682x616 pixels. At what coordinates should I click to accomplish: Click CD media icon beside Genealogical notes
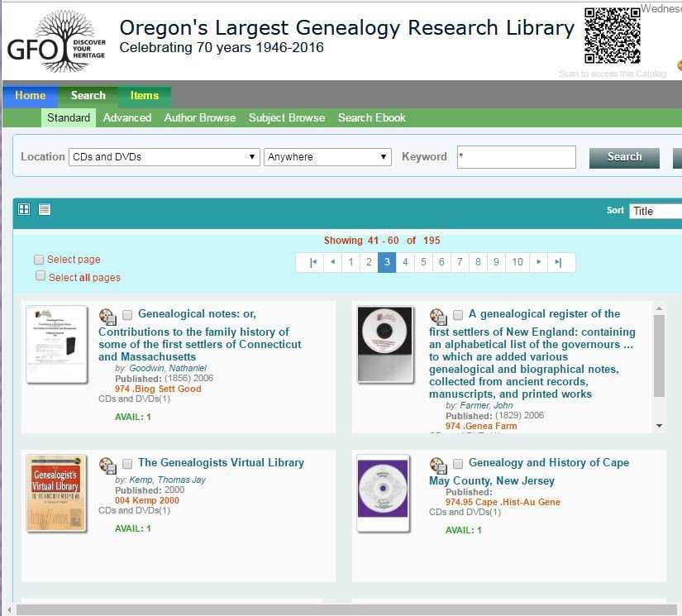[x=107, y=317]
